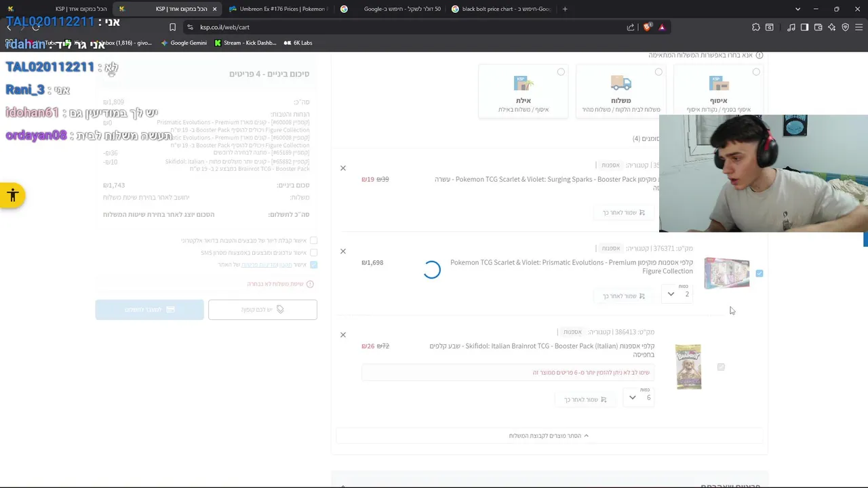Check the email newsletter consent checkbox
The image size is (868, 488).
coord(313,241)
